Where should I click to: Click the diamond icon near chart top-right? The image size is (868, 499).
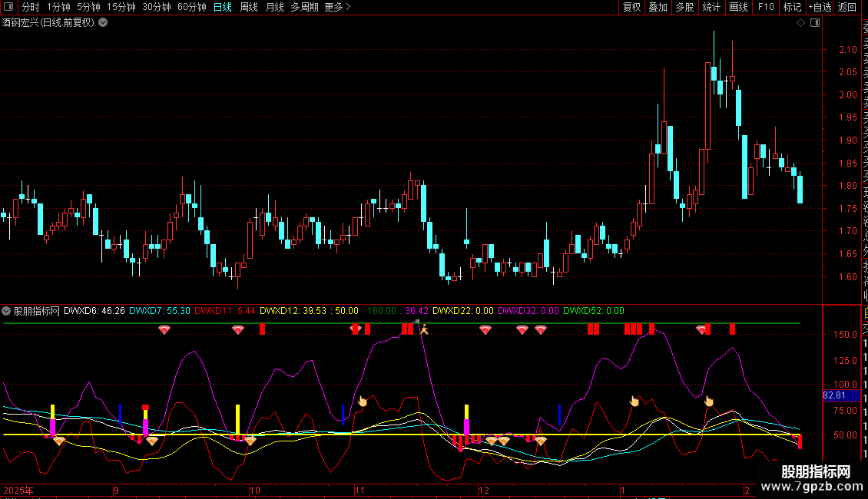tap(801, 23)
